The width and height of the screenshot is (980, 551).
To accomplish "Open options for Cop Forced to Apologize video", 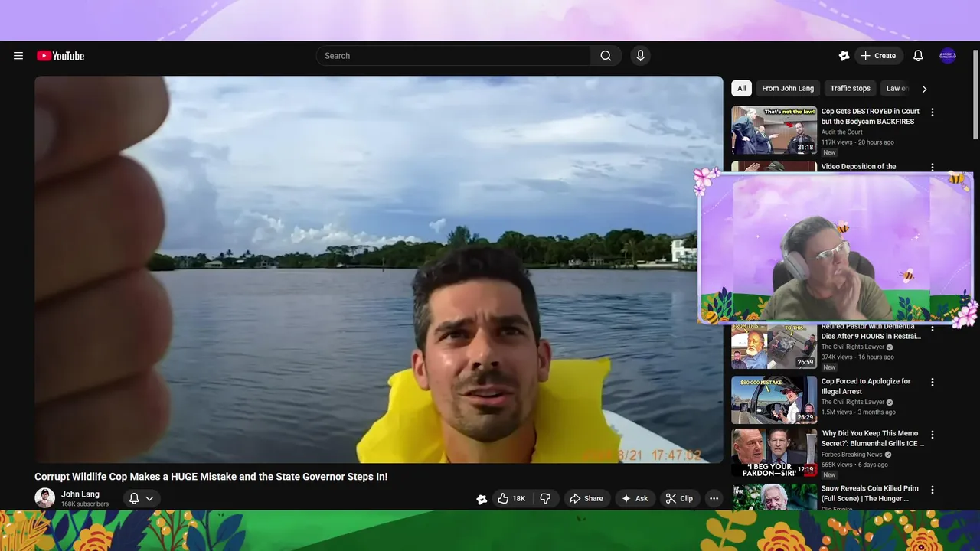I will [x=932, y=382].
